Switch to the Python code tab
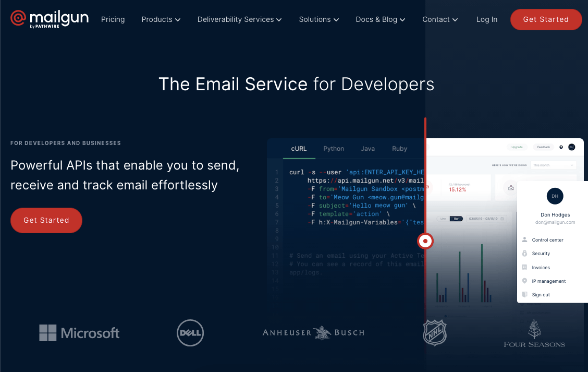The width and height of the screenshot is (588, 372). coord(334,149)
